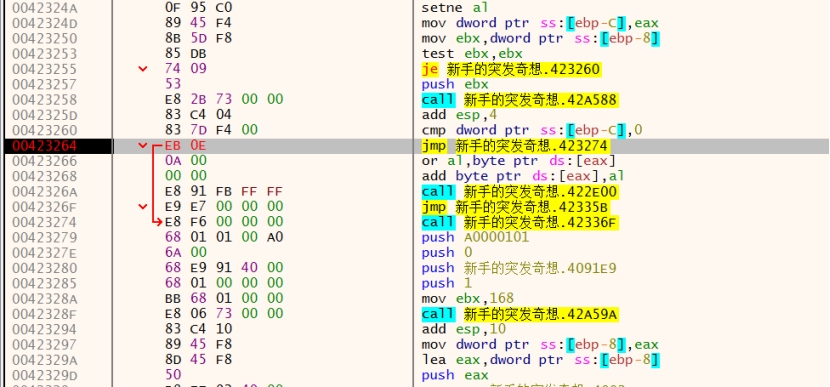Select call 新手的突发奇想.42336F instruction

pyautogui.click(x=520, y=222)
